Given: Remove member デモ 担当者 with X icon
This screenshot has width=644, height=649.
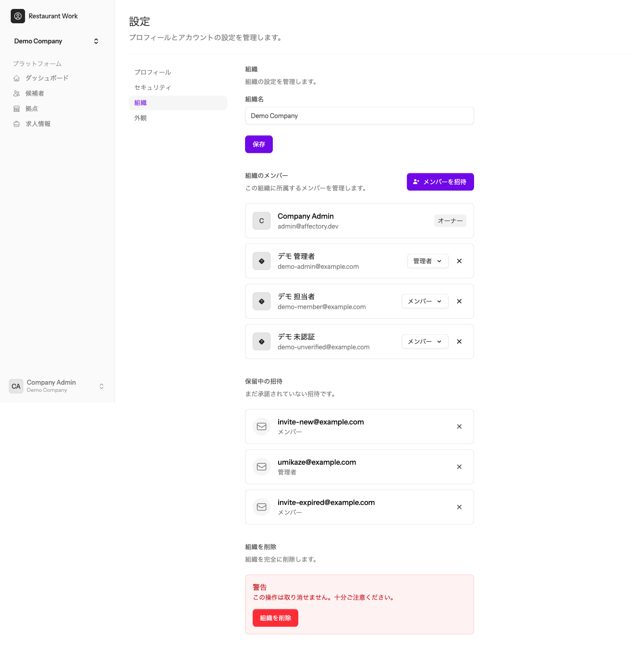Looking at the screenshot, I should tap(459, 301).
